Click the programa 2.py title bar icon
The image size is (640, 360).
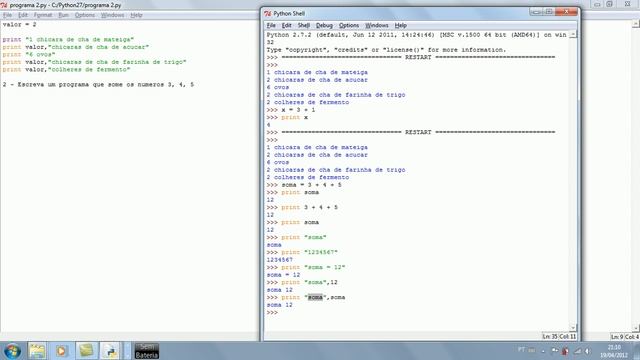pos(4,5)
